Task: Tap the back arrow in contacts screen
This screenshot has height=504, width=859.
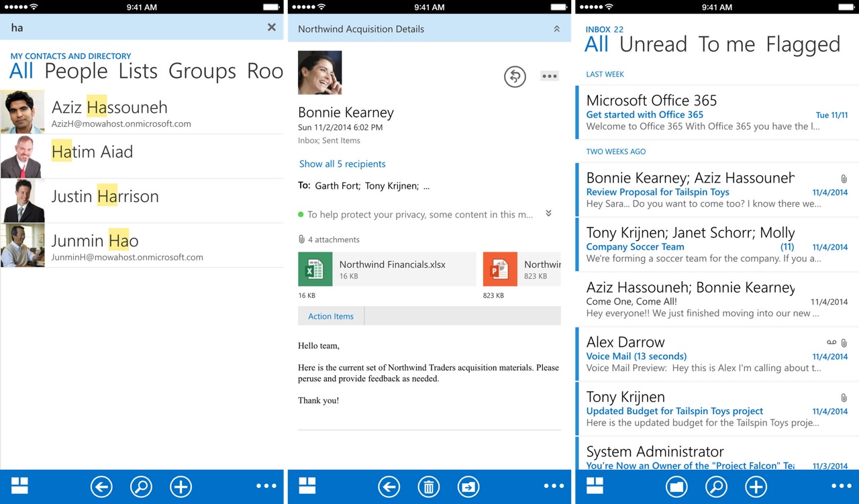Action: coord(101,487)
